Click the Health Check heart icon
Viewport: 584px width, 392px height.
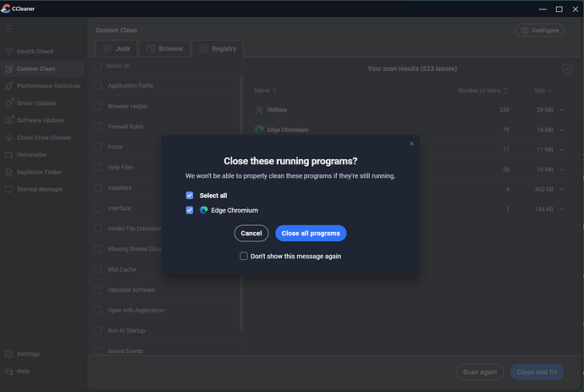pyautogui.click(x=9, y=52)
